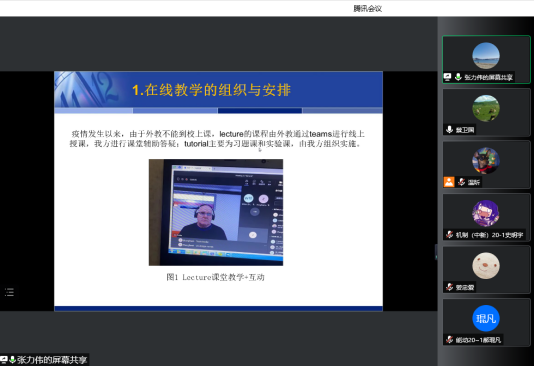Screen dimensions: 534x366
Task: Click the green mic icon in the bottom-left label
Action: (12, 360)
